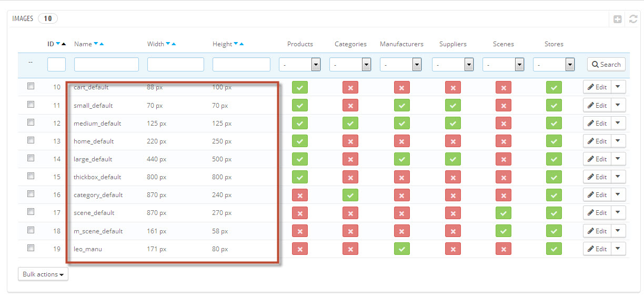Screen dimensions: 644x298
Task: Open the Scenes filter dropdown
Action: [504, 65]
